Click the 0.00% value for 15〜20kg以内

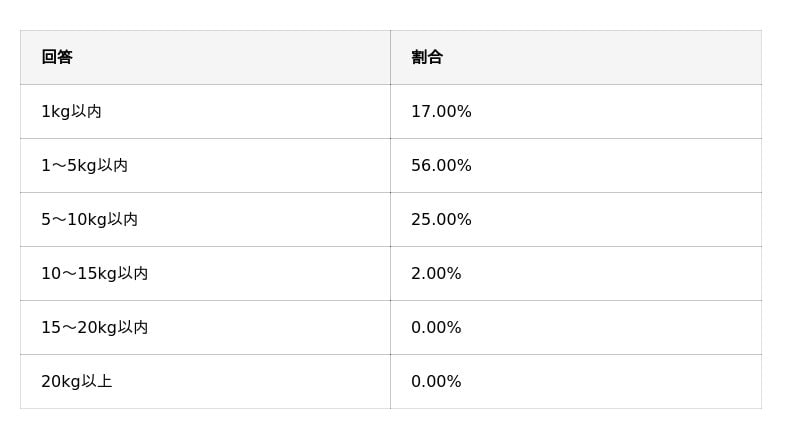pyautogui.click(x=436, y=327)
